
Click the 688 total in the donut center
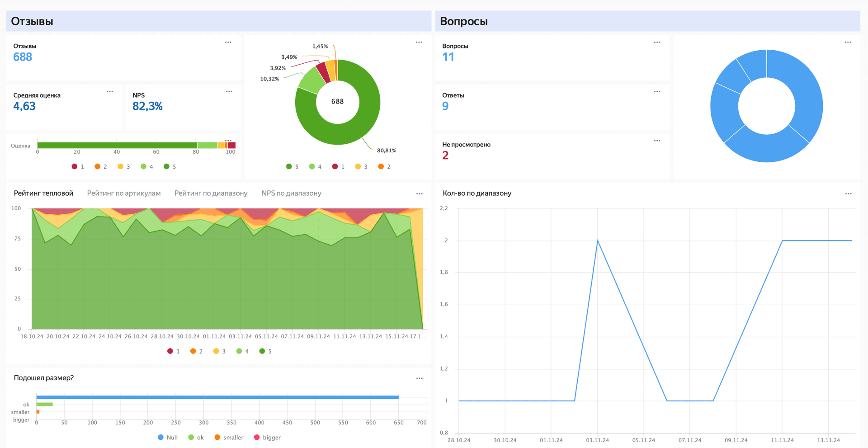pyautogui.click(x=338, y=101)
